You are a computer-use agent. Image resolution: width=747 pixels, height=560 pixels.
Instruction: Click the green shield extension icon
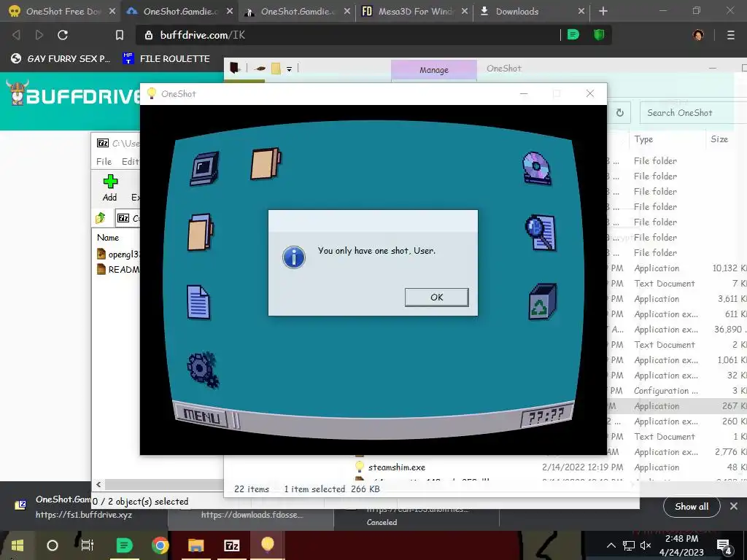click(x=599, y=34)
